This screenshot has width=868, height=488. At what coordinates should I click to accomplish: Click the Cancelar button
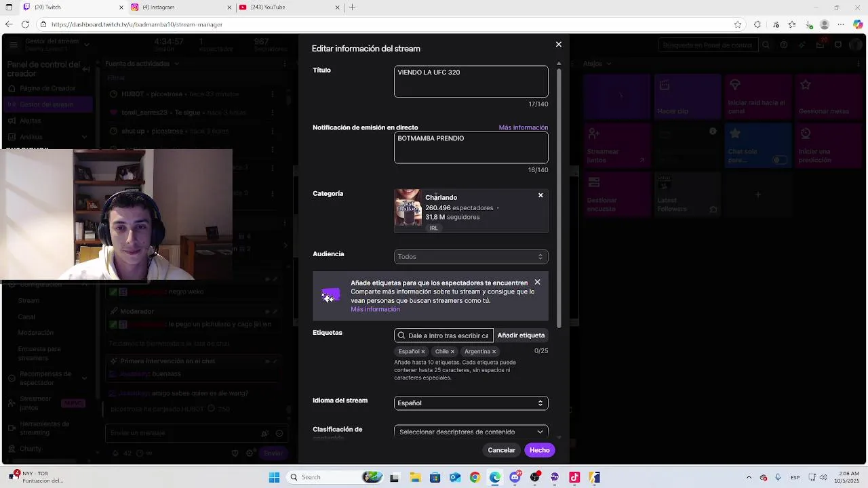tap(501, 450)
